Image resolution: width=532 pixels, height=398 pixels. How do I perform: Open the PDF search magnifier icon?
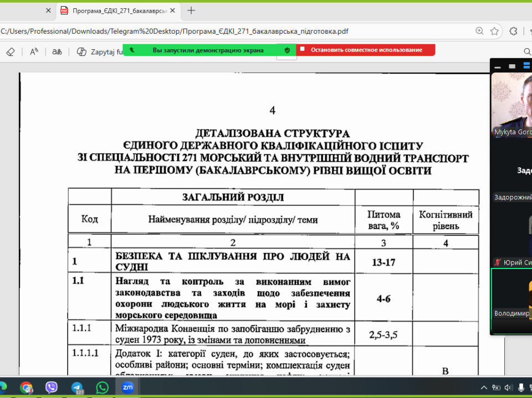click(527, 51)
